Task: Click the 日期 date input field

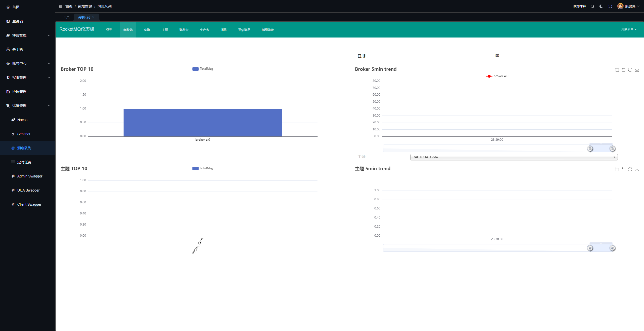Action: tap(449, 56)
